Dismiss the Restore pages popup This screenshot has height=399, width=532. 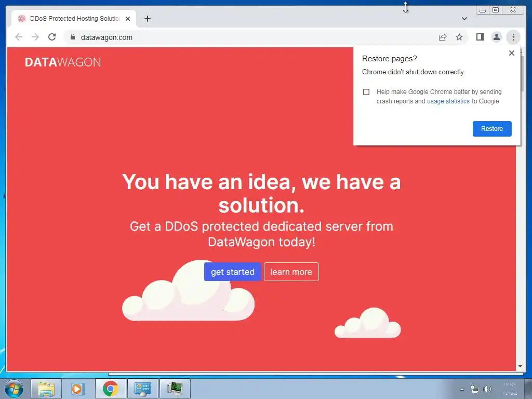pyautogui.click(x=512, y=53)
